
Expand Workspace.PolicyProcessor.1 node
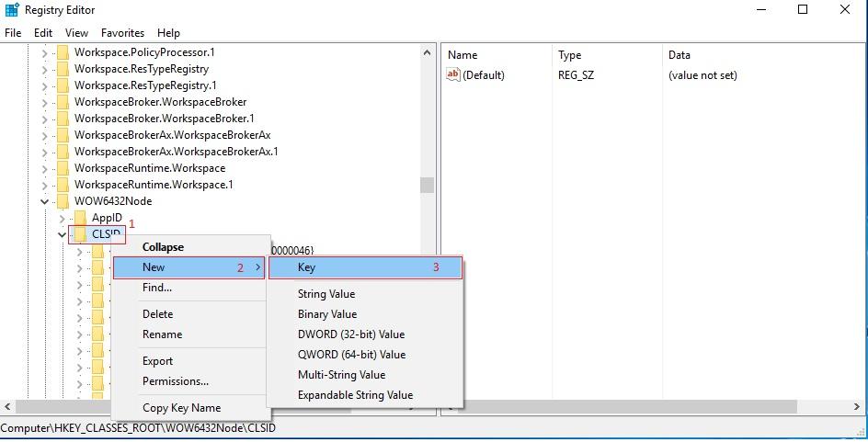44,53
